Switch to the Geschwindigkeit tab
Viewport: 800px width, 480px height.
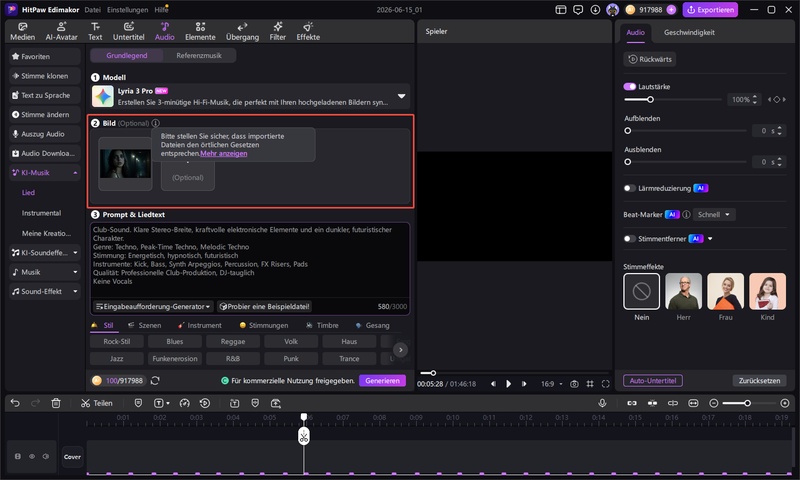pos(689,32)
